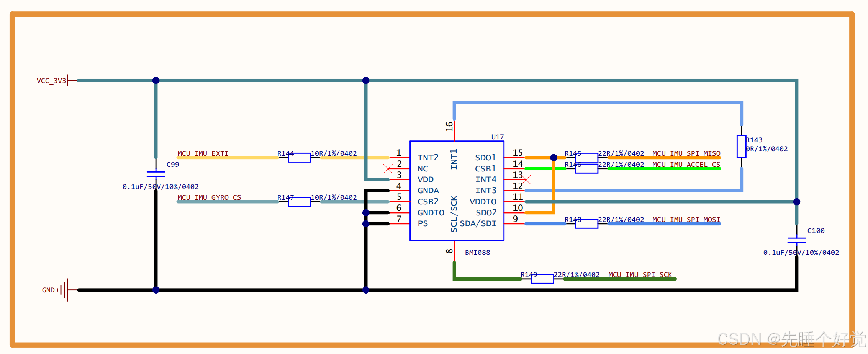The height and width of the screenshot is (354, 868).
Task: Select the R147 resistor symbol
Action: pos(299,202)
